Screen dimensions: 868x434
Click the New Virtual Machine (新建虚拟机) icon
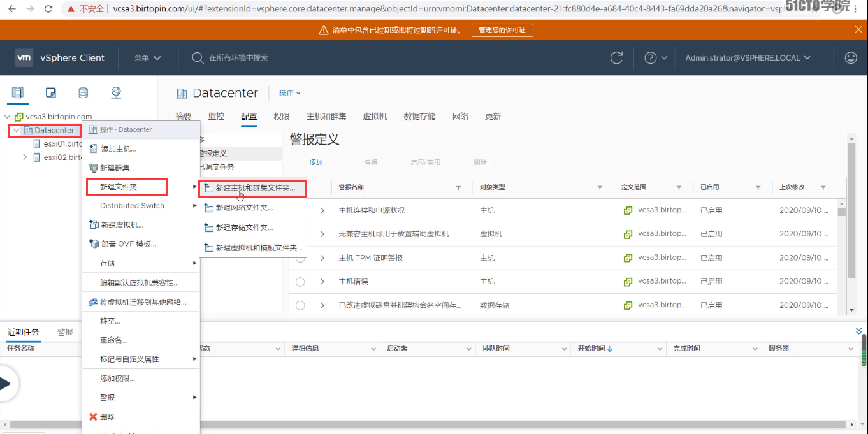[93, 225]
